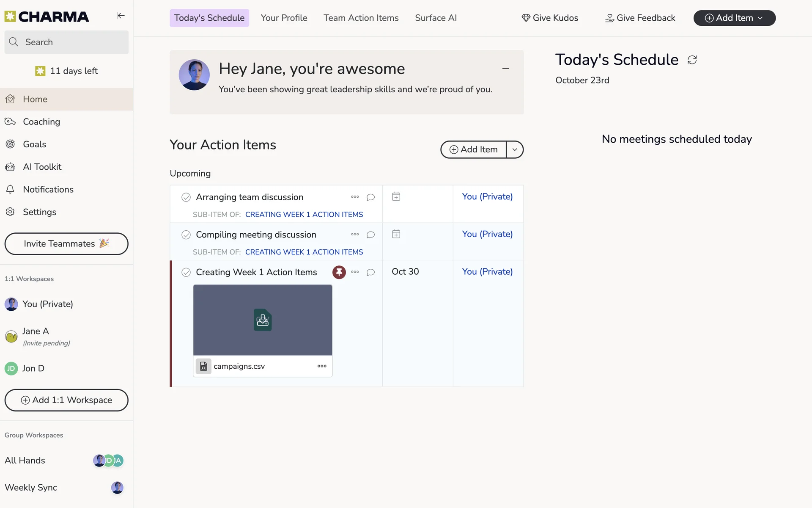Open the three-dots menu for Arranging team discussion

pos(355,197)
